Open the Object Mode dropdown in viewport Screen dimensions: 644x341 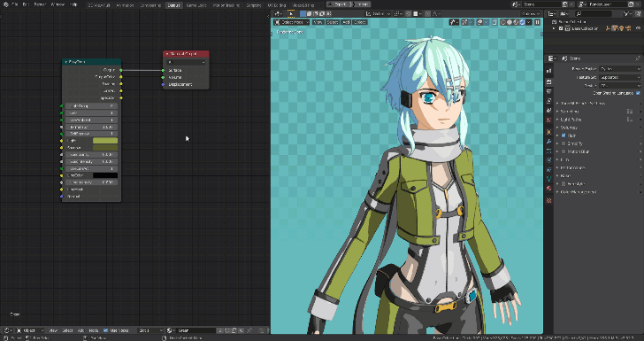click(292, 22)
